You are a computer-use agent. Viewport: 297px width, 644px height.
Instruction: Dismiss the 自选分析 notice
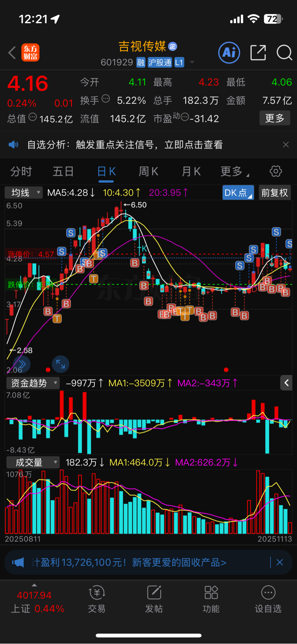(286, 145)
